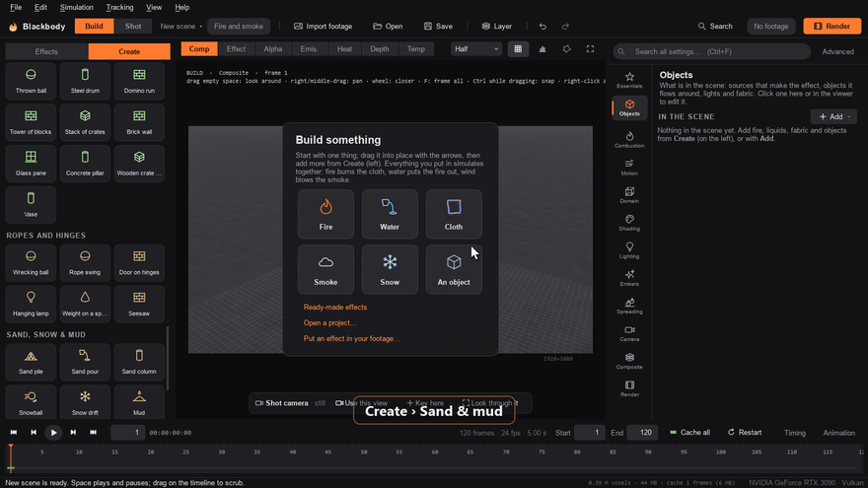
Task: Edit the End frame field
Action: click(x=642, y=433)
